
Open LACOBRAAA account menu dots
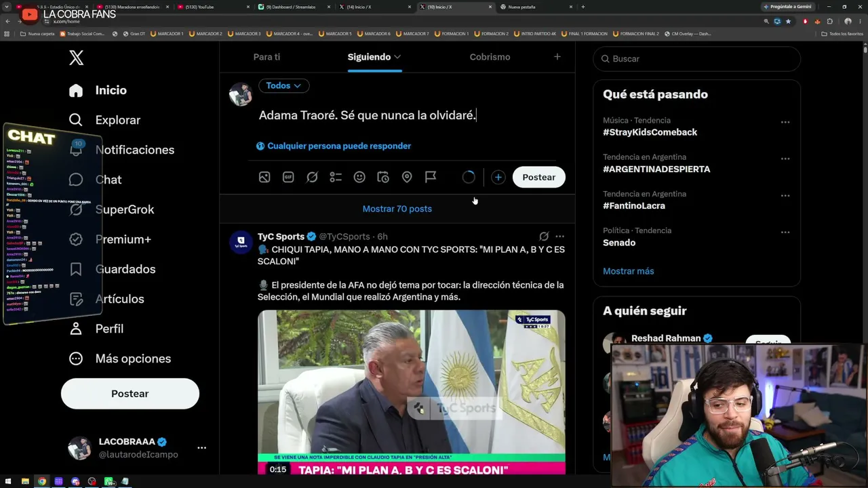click(201, 448)
